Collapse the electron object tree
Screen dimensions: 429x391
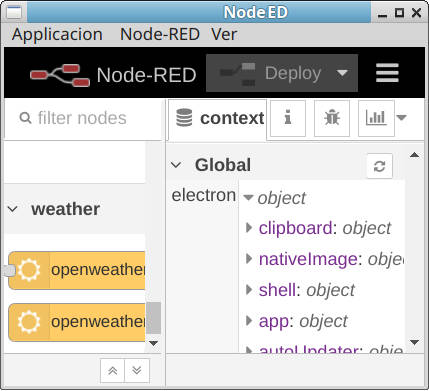point(248,198)
